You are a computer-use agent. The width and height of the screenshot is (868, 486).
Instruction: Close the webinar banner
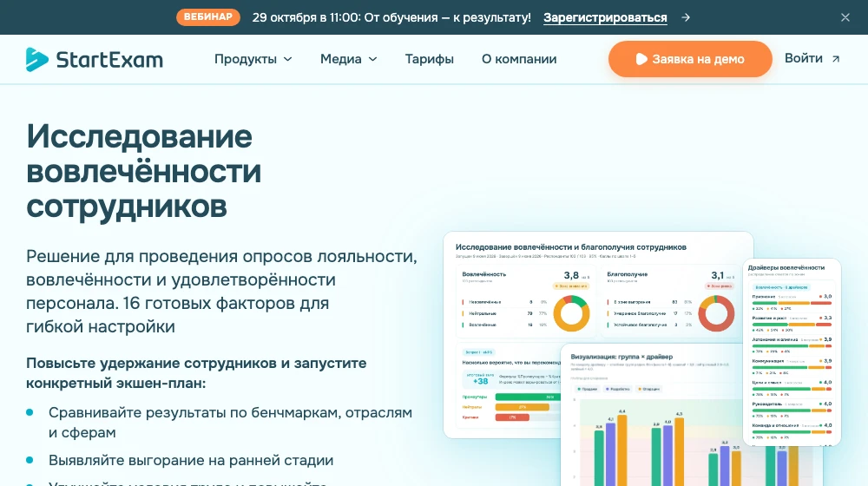tap(845, 17)
